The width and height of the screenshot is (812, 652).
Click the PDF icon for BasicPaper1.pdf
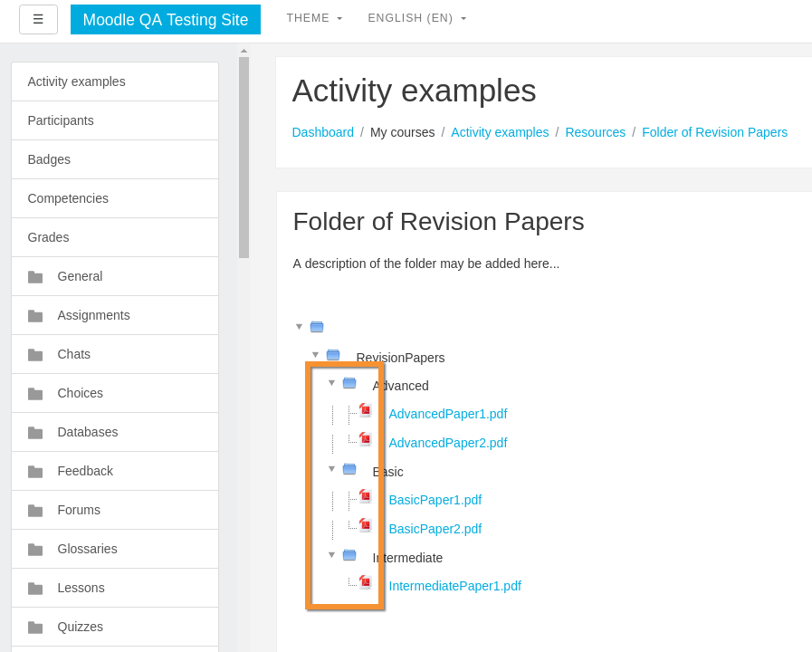[366, 496]
